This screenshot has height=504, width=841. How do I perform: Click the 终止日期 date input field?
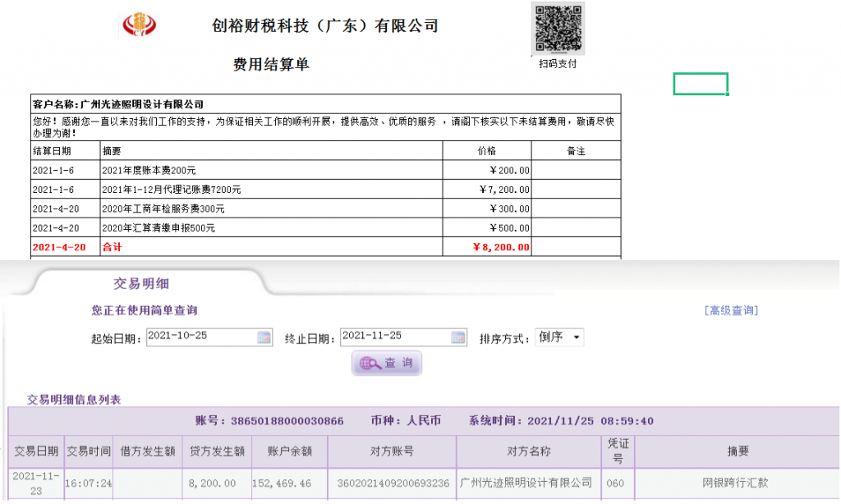403,337
